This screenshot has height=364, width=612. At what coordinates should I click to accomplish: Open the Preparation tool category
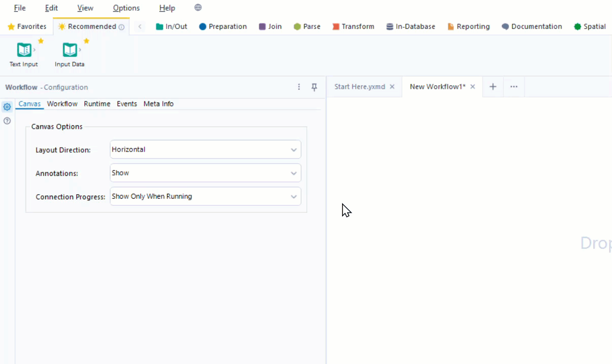click(223, 26)
